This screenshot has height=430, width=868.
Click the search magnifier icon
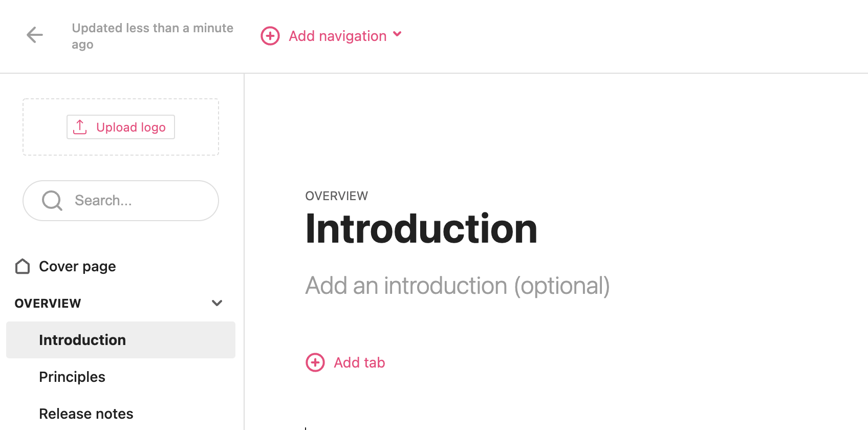point(52,200)
